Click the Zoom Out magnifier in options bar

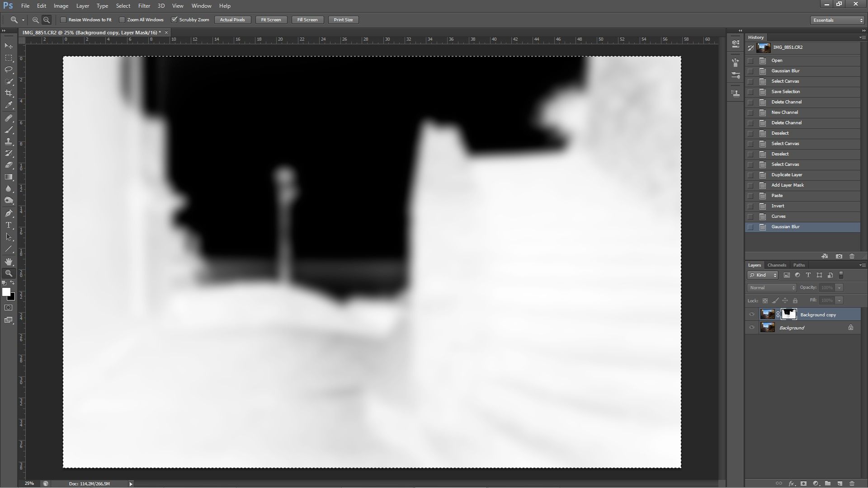pyautogui.click(x=46, y=20)
